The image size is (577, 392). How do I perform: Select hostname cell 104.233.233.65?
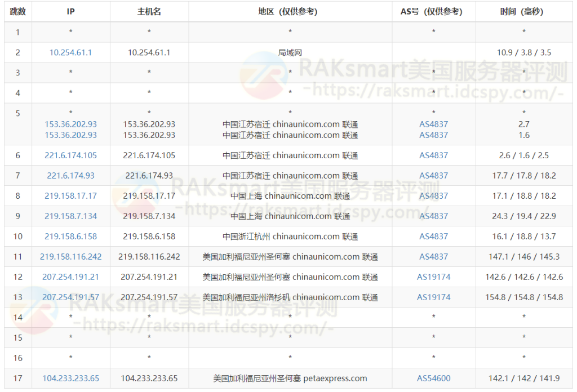tap(149, 378)
